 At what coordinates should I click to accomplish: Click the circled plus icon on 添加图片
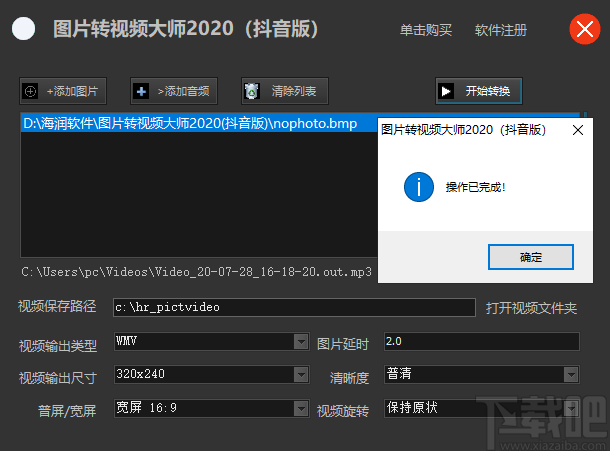[30, 91]
